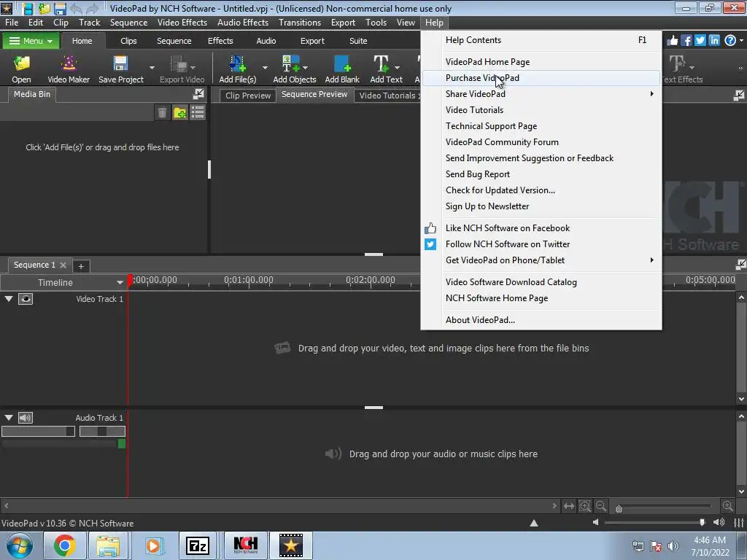Expand the Share VideoPad submenu
This screenshot has width=747, height=560.
click(x=651, y=94)
